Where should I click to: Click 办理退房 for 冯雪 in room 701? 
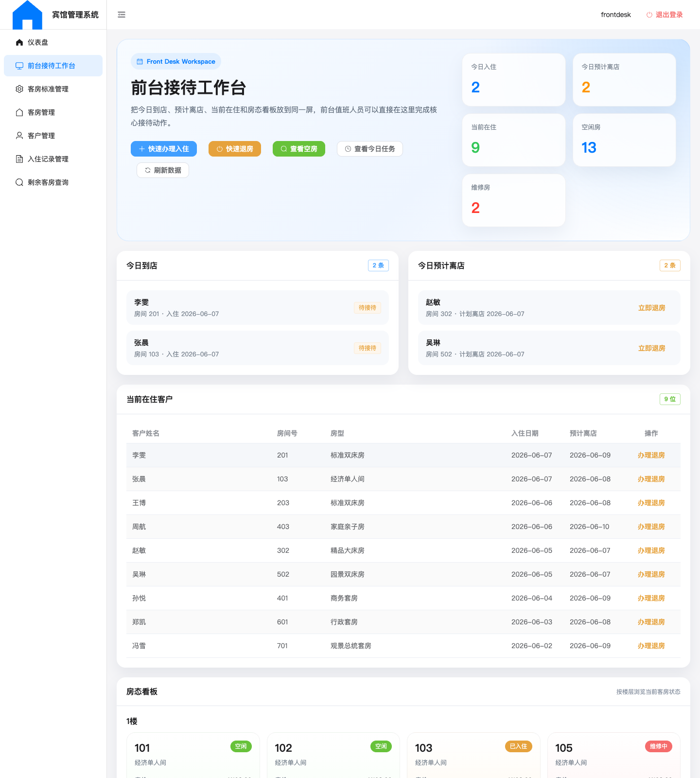tap(651, 646)
